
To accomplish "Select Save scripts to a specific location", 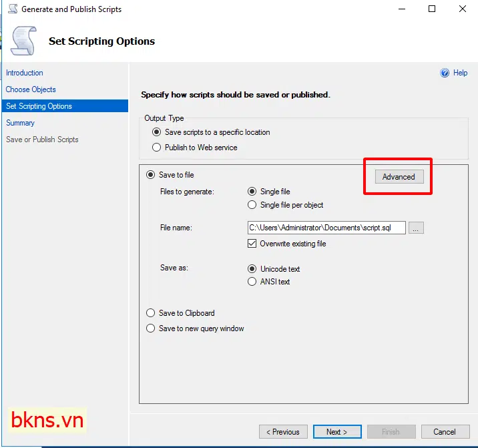I will [157, 132].
